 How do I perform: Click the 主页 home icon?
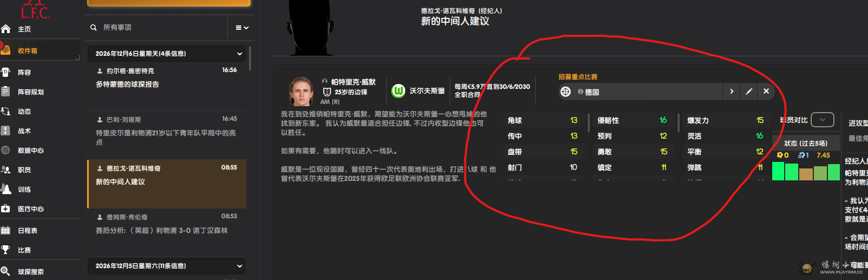click(x=5, y=29)
